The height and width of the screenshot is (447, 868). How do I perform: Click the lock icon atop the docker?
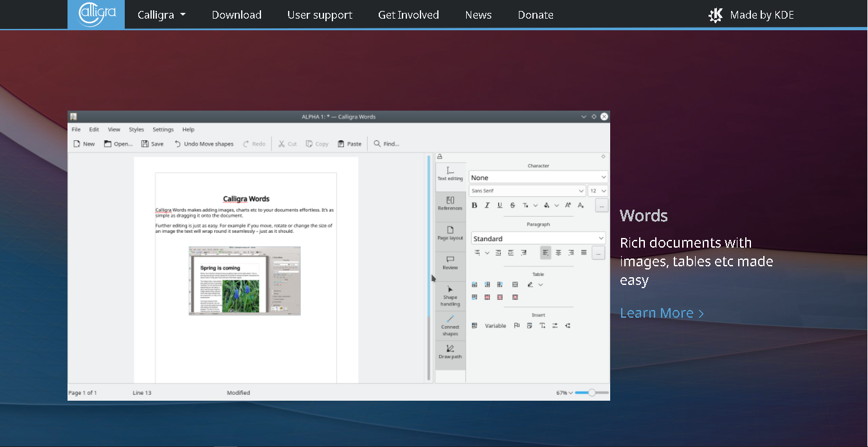440,156
